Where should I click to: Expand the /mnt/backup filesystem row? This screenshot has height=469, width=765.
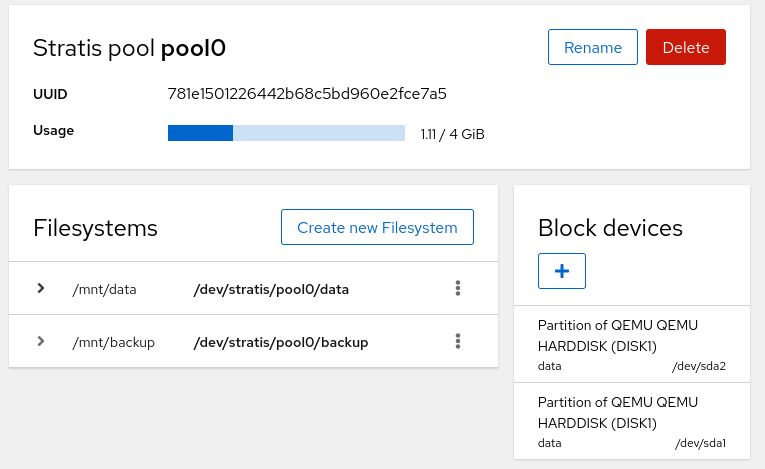pyautogui.click(x=41, y=342)
